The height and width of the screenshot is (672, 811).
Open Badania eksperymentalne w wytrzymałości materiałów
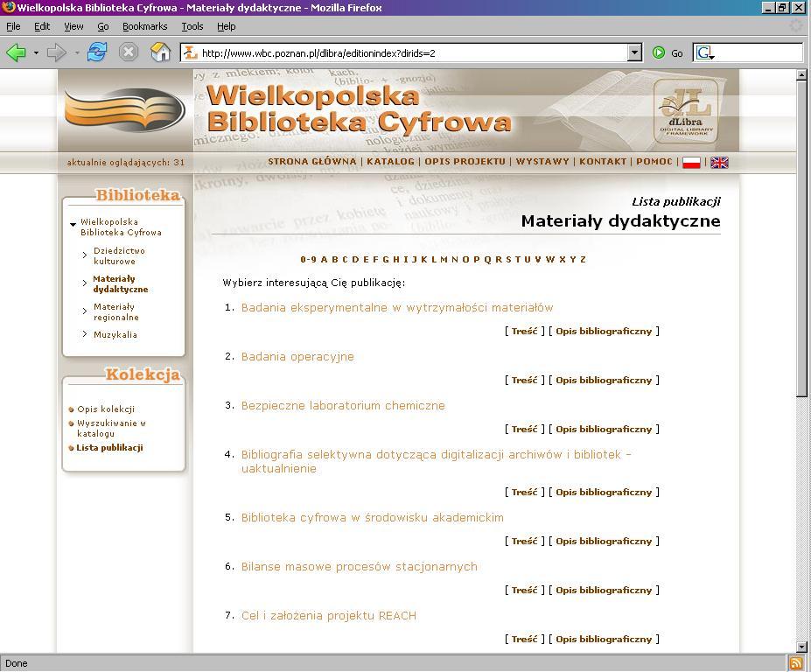point(397,308)
